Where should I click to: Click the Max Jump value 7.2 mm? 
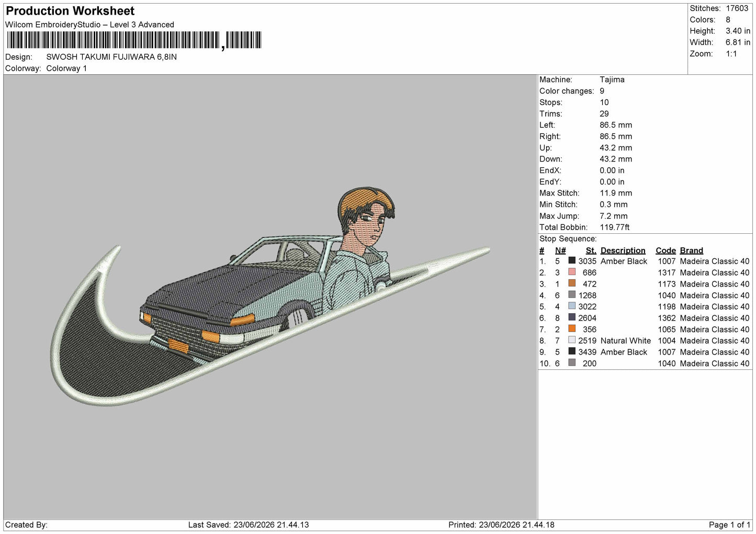(x=614, y=216)
